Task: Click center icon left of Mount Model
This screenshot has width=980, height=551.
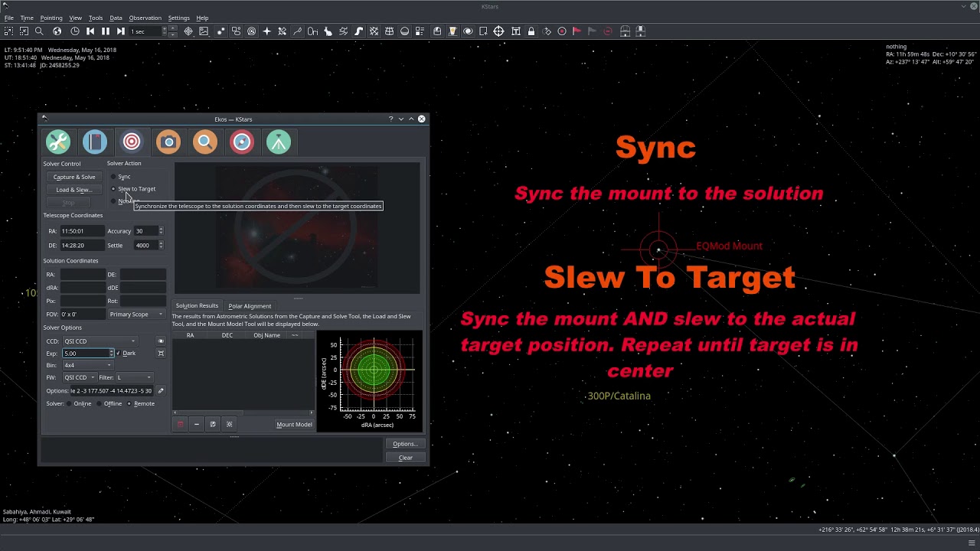Action: point(229,424)
